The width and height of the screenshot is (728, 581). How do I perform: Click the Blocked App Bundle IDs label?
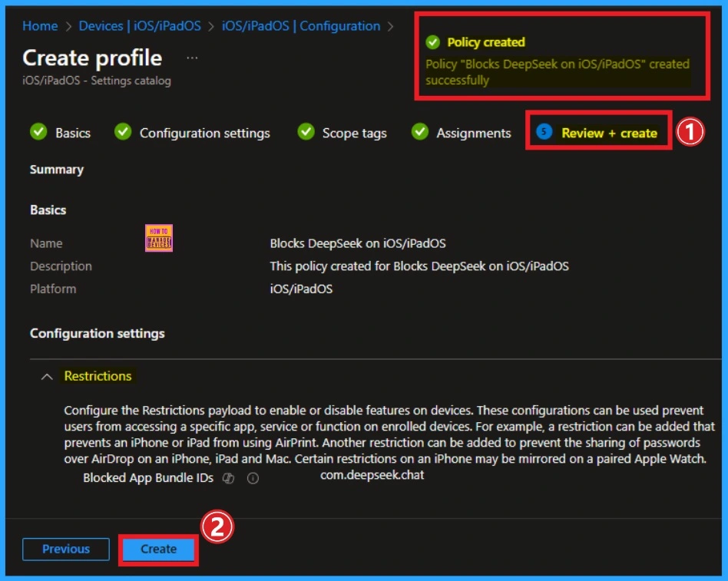148,478
